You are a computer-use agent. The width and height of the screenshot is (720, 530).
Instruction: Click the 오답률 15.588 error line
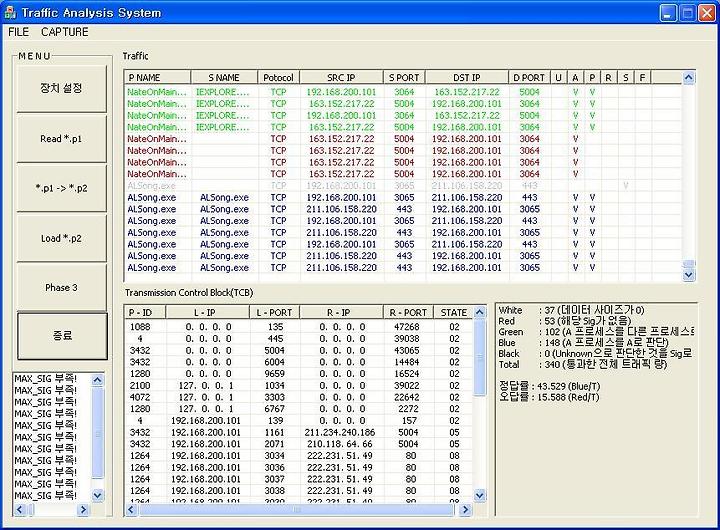pyautogui.click(x=549, y=397)
